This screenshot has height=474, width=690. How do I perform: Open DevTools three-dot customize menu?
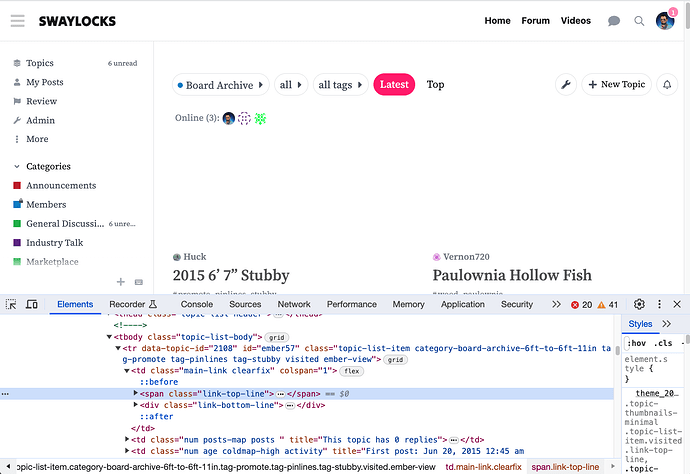pyautogui.click(x=659, y=304)
